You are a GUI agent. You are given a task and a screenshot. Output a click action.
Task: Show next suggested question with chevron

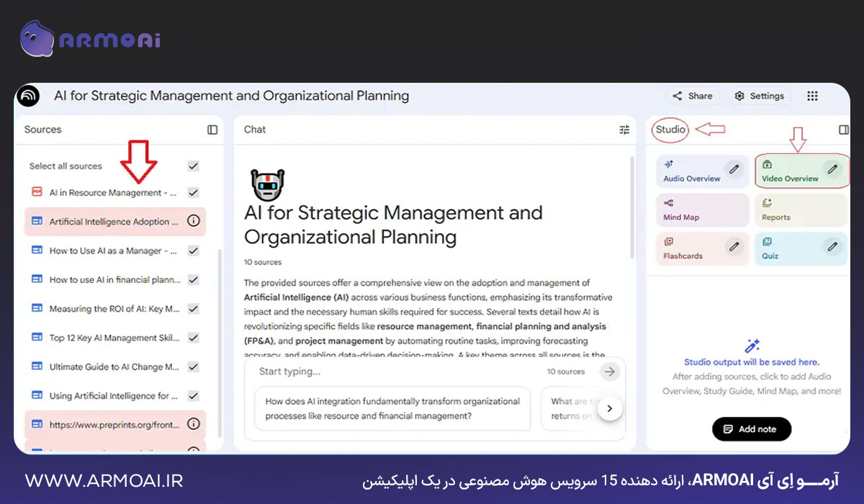(x=610, y=409)
